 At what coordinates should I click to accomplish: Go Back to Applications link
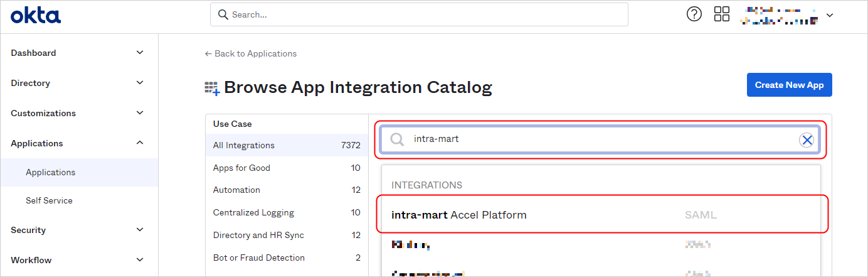[x=251, y=53]
